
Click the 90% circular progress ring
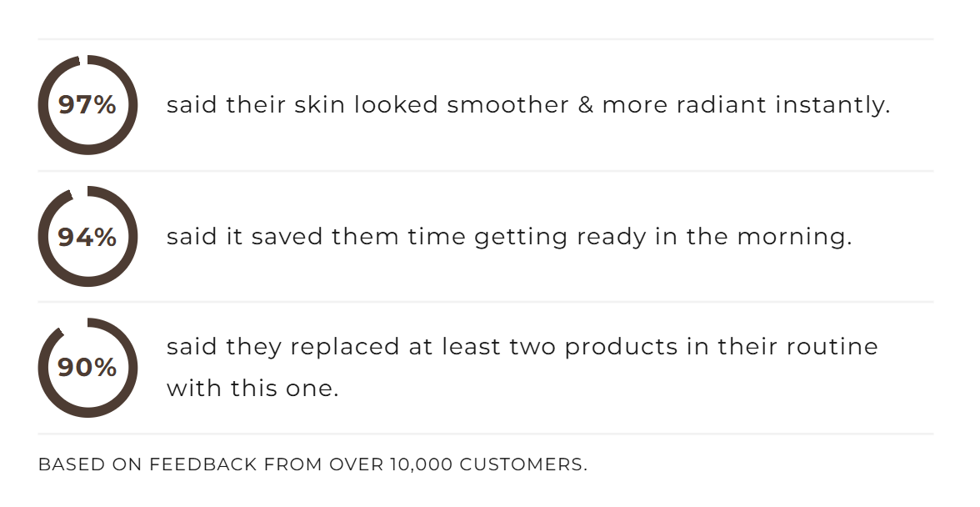87,413
